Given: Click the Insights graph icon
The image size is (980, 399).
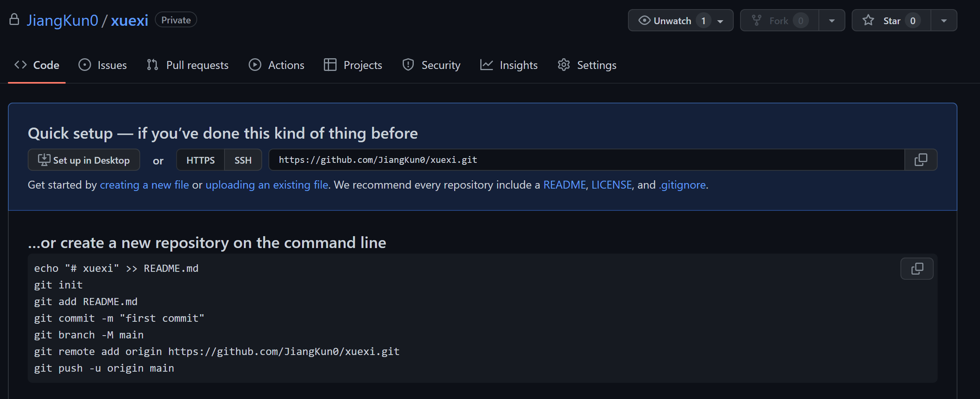Looking at the screenshot, I should coord(486,65).
